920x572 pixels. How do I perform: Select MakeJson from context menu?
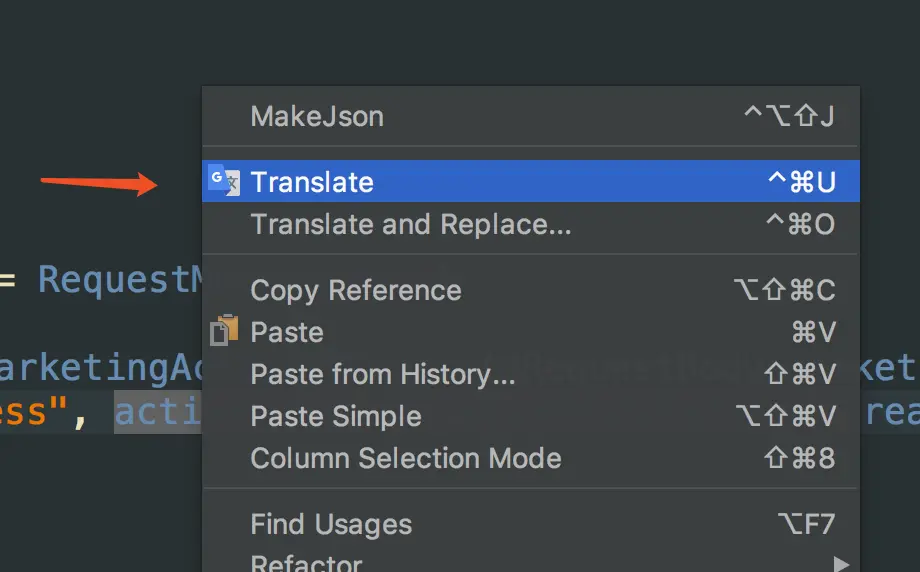tap(317, 116)
